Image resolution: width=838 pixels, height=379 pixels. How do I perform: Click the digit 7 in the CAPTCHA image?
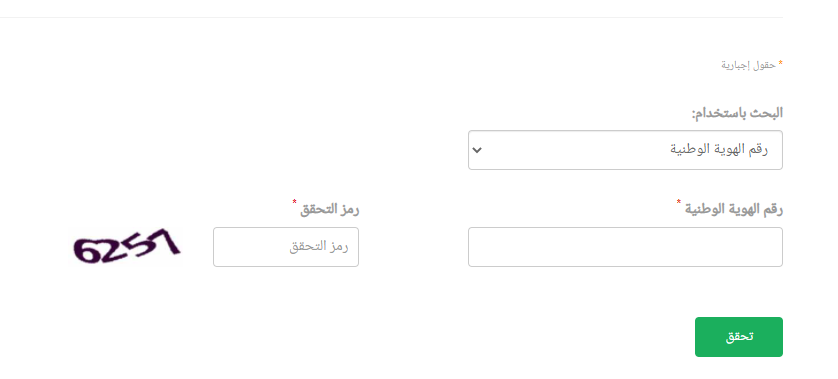[x=166, y=241]
